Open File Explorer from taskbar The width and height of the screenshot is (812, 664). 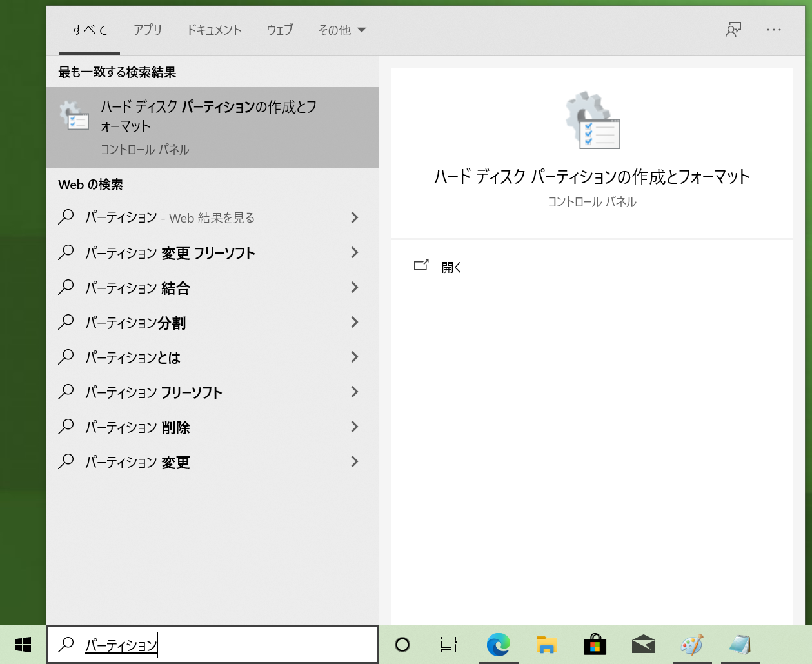(x=546, y=644)
